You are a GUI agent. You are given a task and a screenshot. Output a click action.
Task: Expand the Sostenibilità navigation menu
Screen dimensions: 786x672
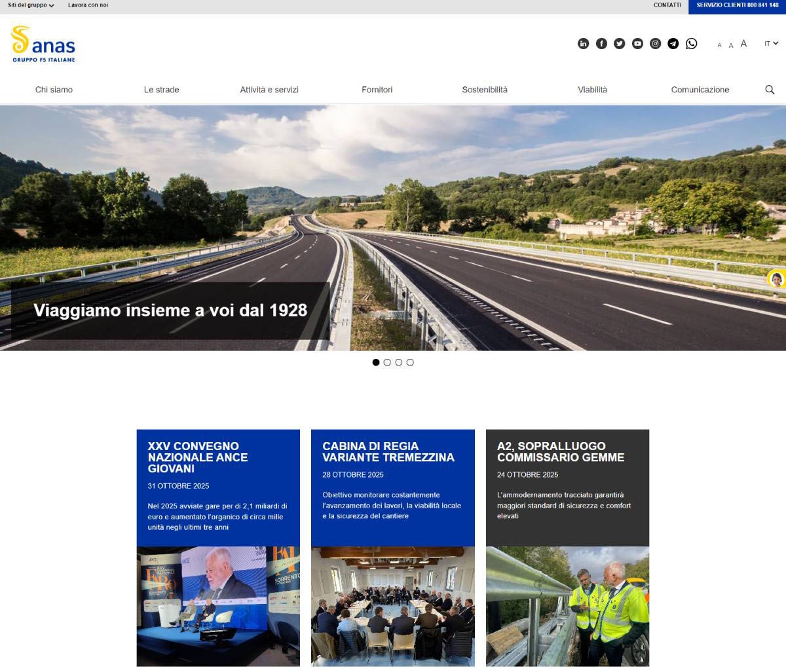[485, 89]
